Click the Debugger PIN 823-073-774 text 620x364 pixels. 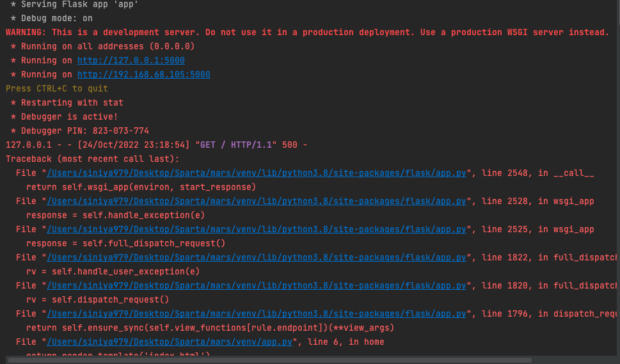point(85,131)
